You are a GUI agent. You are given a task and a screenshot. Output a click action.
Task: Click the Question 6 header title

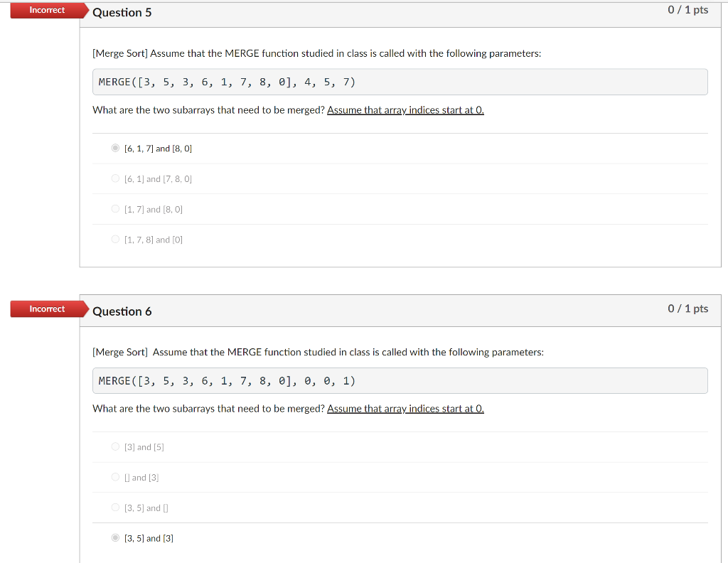tap(122, 311)
